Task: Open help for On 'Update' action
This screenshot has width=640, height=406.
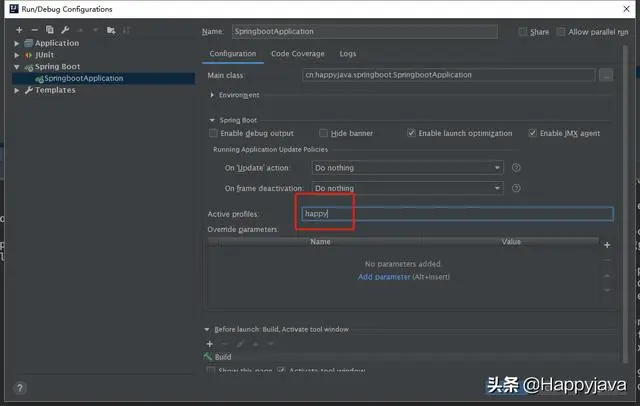Action: [x=516, y=168]
